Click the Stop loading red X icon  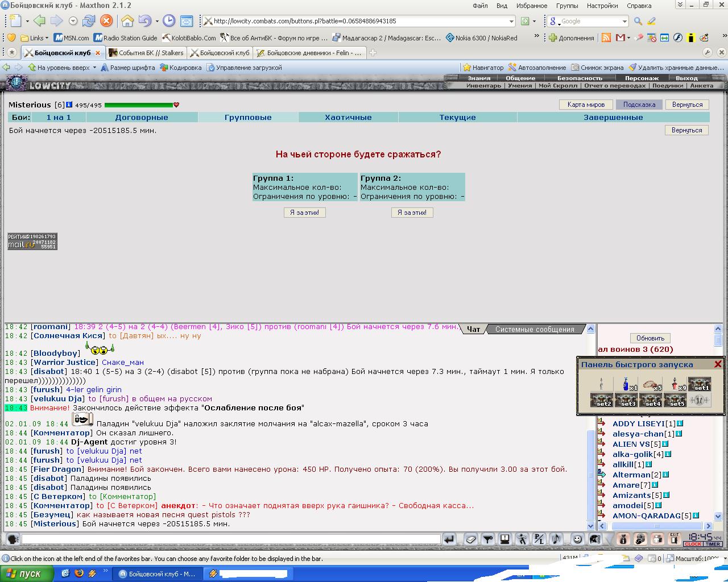(x=106, y=21)
